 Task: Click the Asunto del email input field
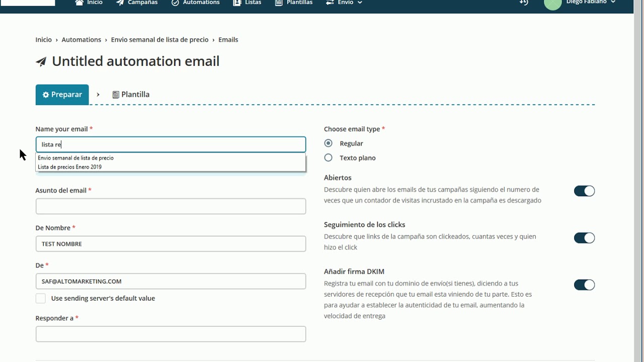coord(171,206)
